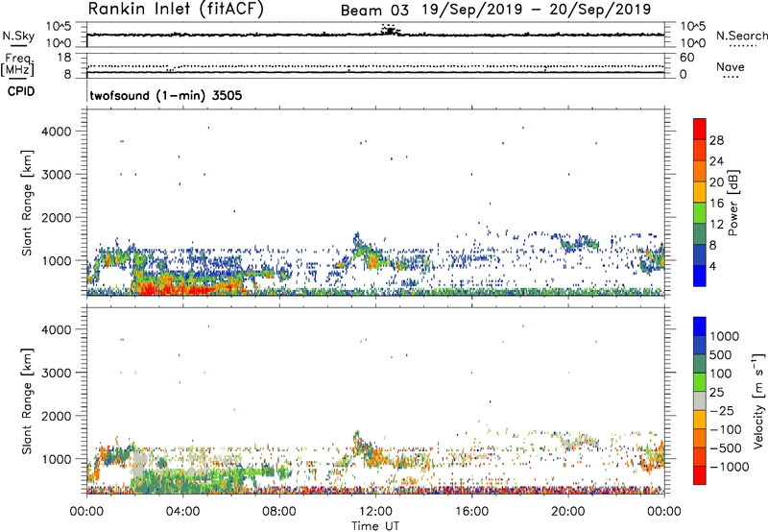Viewport: 768px width, 532px height.
Task: Click the 'Power [dB]' colorbar label
Action: [732, 203]
